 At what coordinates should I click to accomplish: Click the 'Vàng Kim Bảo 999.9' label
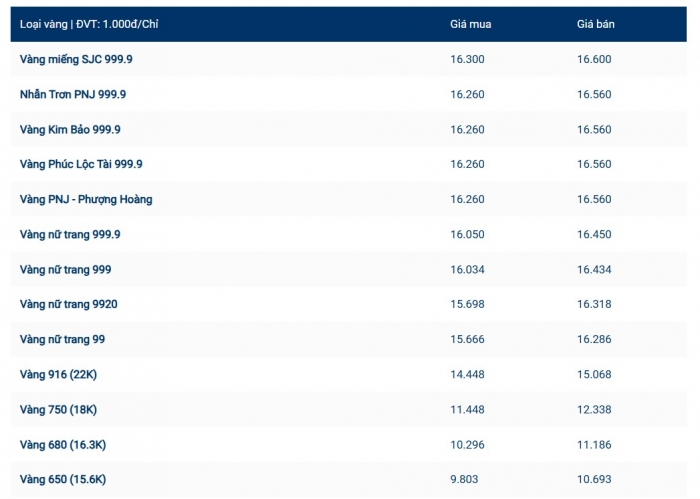click(70, 129)
